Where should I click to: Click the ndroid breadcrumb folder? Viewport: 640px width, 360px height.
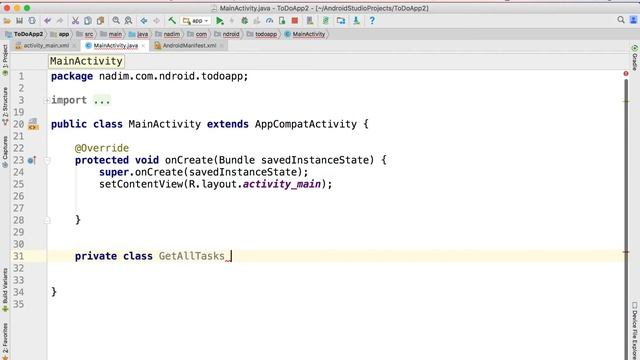tap(227, 34)
